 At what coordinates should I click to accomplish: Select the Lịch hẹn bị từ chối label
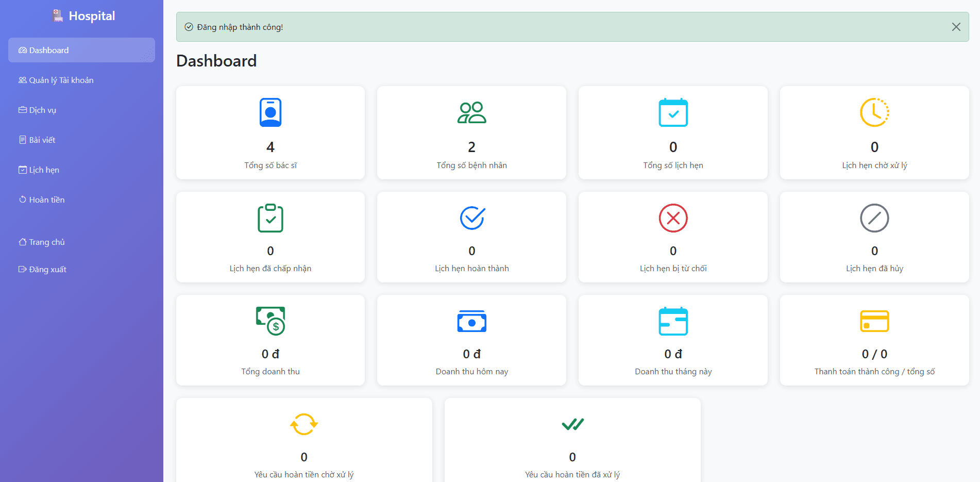[673, 268]
